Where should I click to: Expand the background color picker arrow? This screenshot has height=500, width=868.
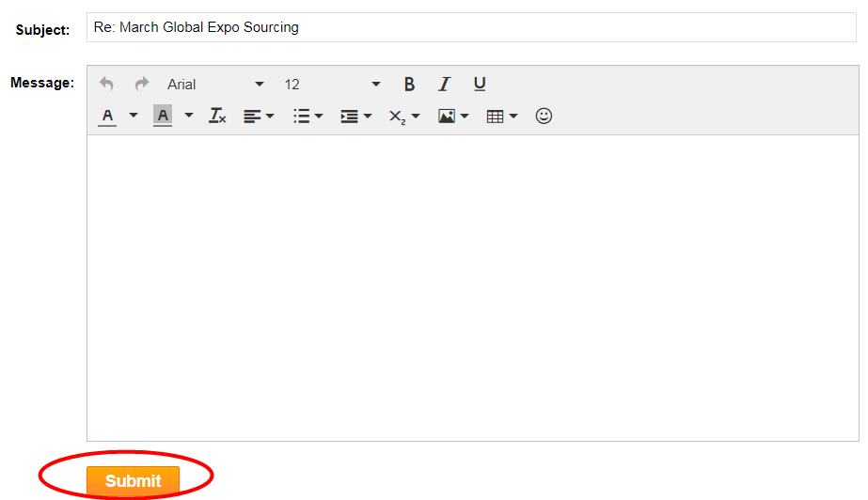pos(188,117)
